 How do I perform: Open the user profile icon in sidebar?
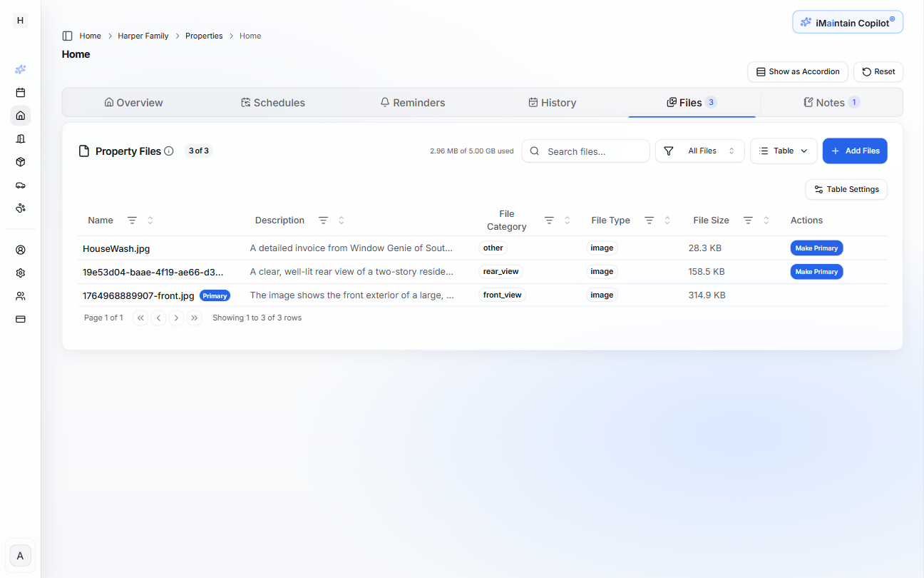click(21, 250)
